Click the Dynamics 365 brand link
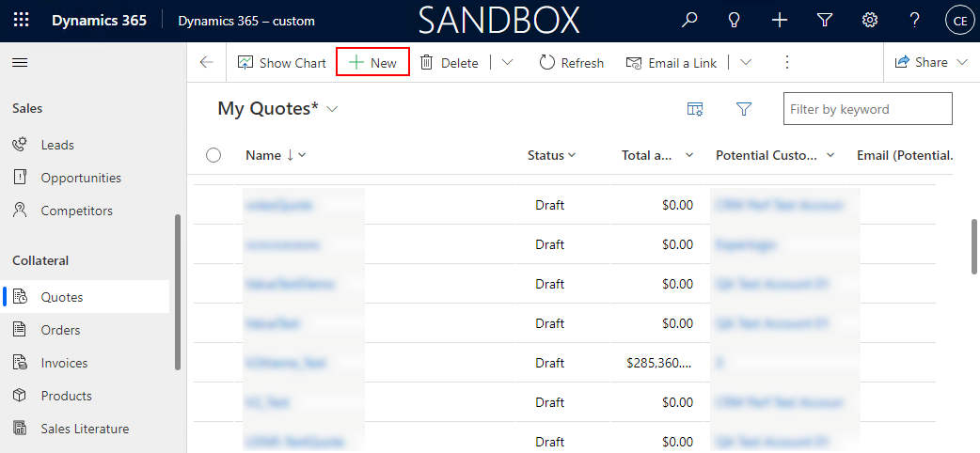The height and width of the screenshot is (453, 980). [x=100, y=21]
